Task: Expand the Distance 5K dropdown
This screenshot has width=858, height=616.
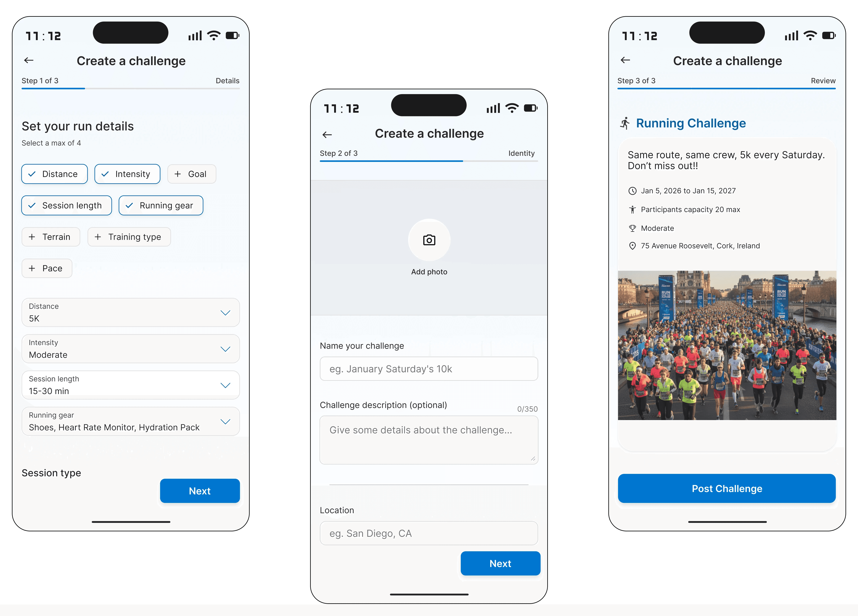Action: coord(130,312)
